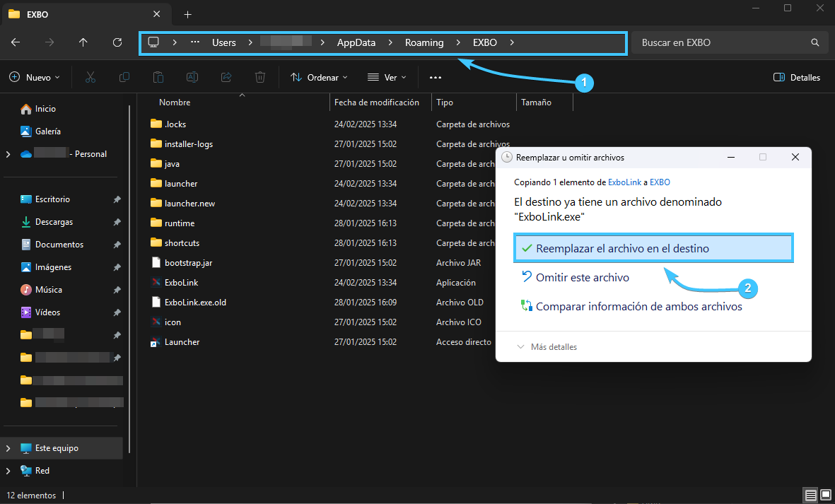The width and height of the screenshot is (835, 504).
Task: Expand Más detalles in the replace dialog
Action: [x=547, y=347]
